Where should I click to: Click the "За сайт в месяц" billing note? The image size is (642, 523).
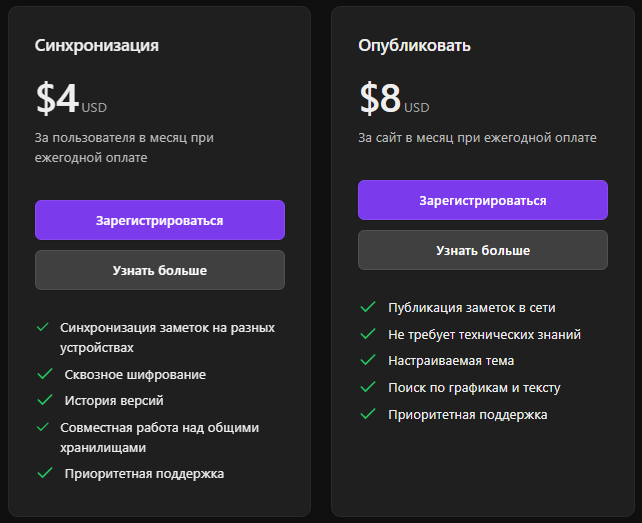point(477,137)
